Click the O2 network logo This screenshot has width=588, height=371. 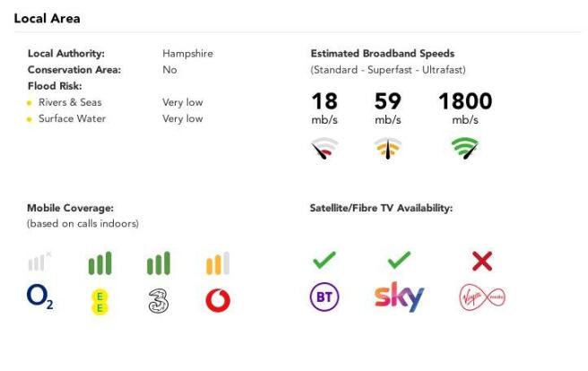[40, 298]
